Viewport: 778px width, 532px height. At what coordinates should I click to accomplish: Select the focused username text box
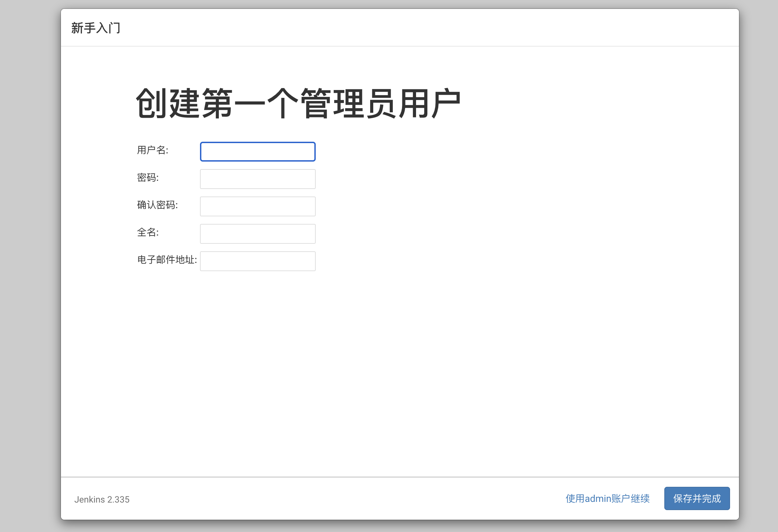[x=258, y=151]
